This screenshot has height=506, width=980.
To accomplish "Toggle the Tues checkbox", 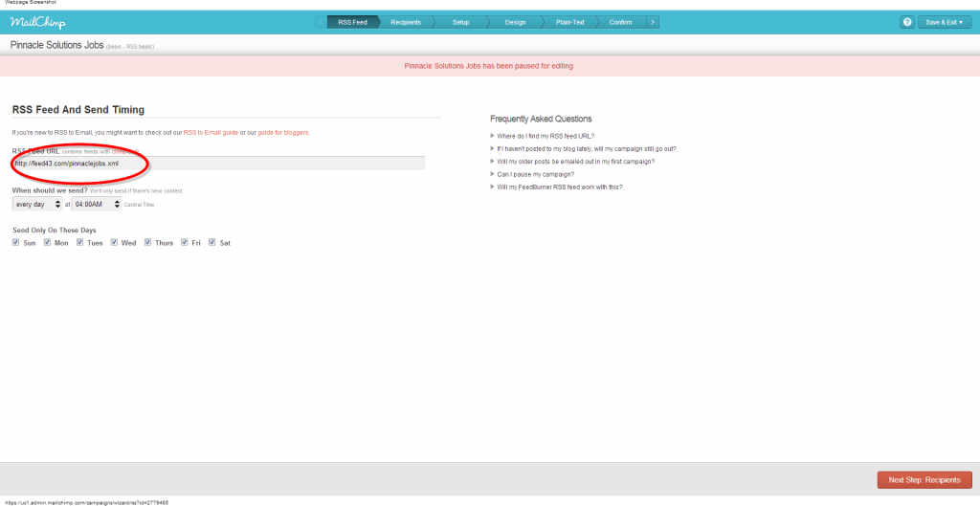I will click(x=80, y=242).
